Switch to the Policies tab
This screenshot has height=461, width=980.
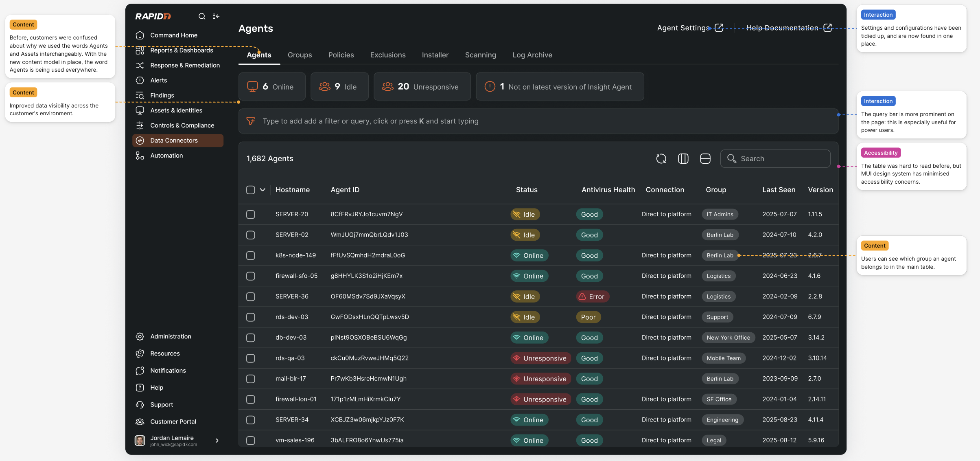(341, 55)
